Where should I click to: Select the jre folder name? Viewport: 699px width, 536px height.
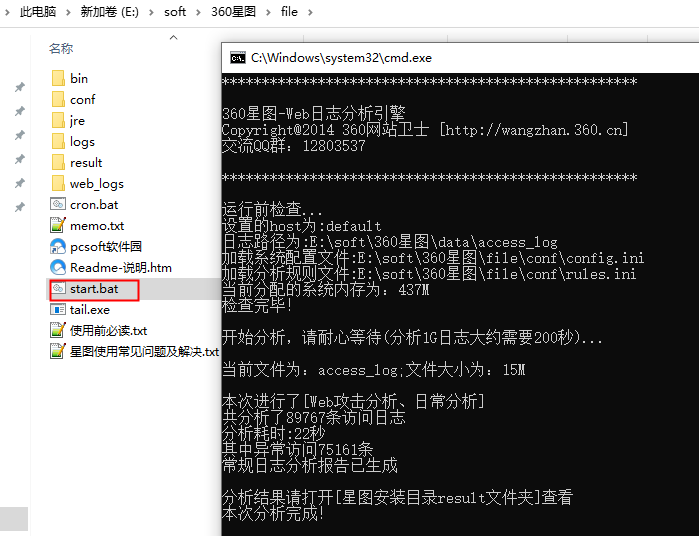coord(77,121)
